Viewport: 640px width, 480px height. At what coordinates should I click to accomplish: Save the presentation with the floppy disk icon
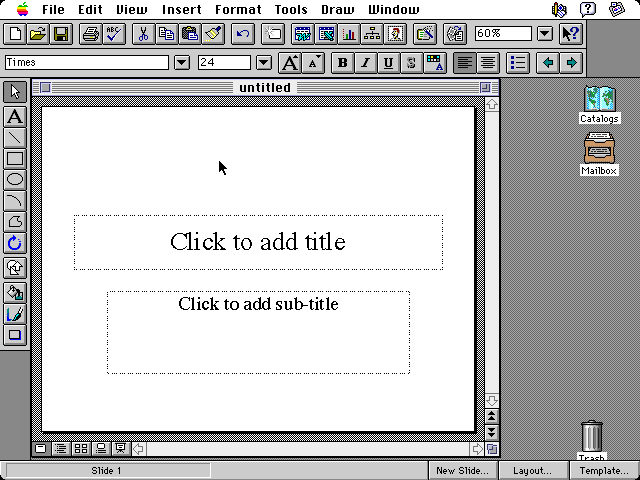click(61, 34)
